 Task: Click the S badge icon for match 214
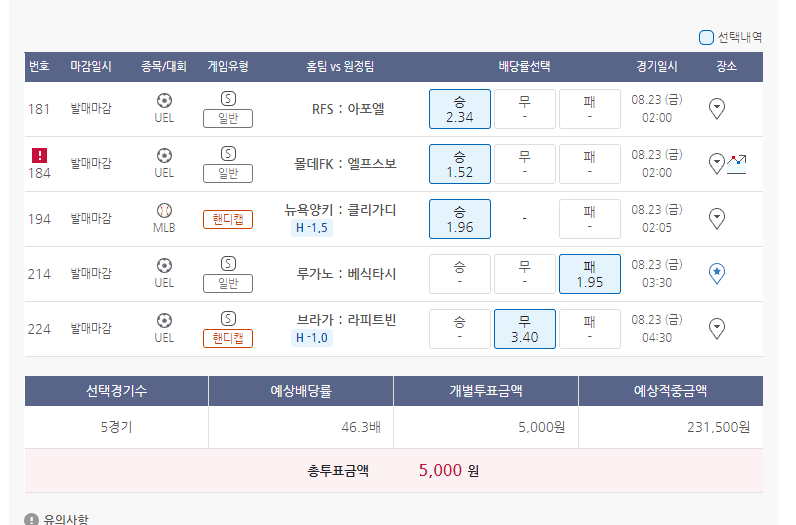228,264
